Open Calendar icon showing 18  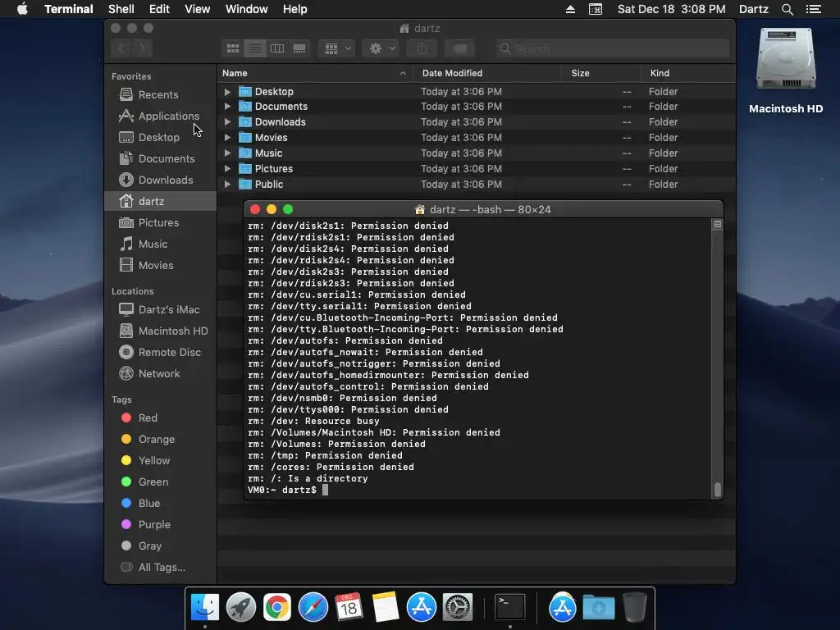pyautogui.click(x=349, y=608)
